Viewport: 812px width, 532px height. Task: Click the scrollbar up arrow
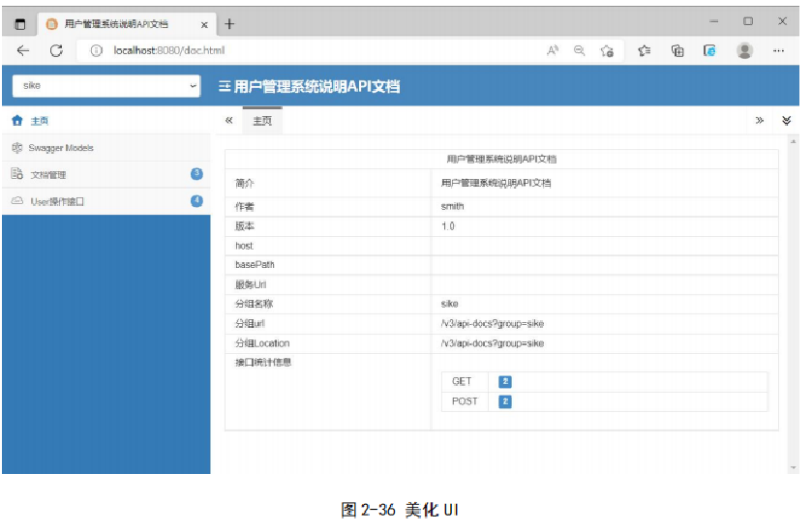[793, 141]
